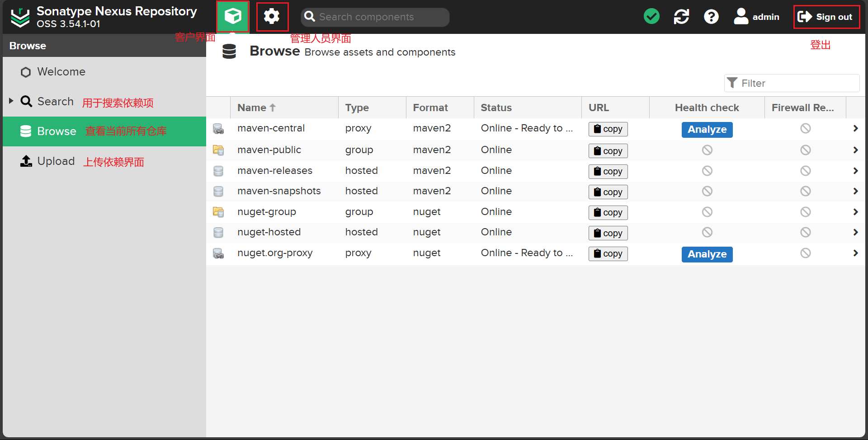Click maven-public firewall report disabled icon
This screenshot has width=868, height=440.
[805, 150]
